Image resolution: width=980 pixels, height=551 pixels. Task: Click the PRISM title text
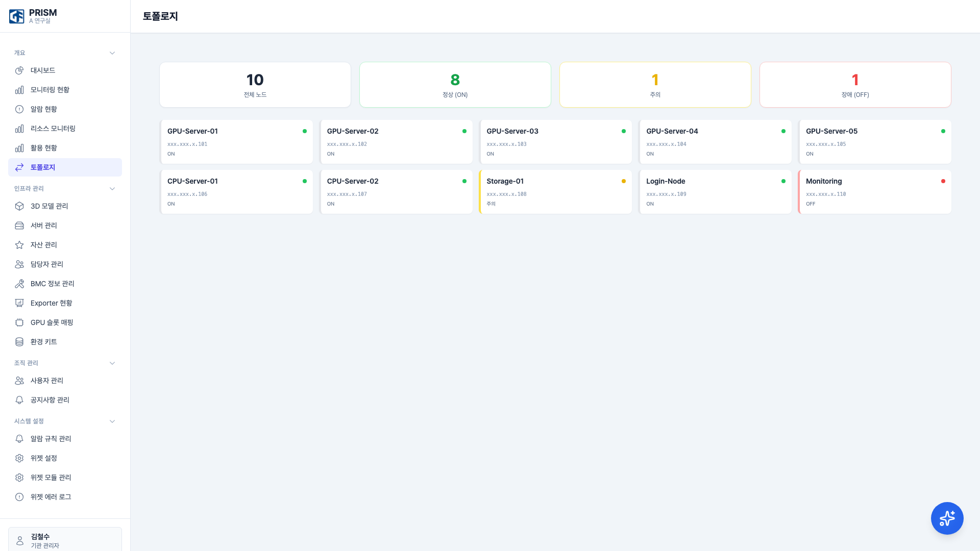click(43, 13)
